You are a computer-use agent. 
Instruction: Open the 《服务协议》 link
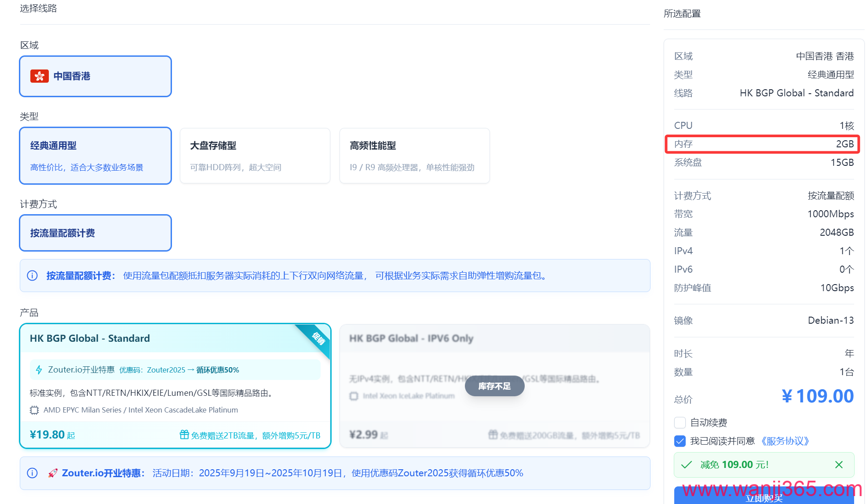(785, 441)
